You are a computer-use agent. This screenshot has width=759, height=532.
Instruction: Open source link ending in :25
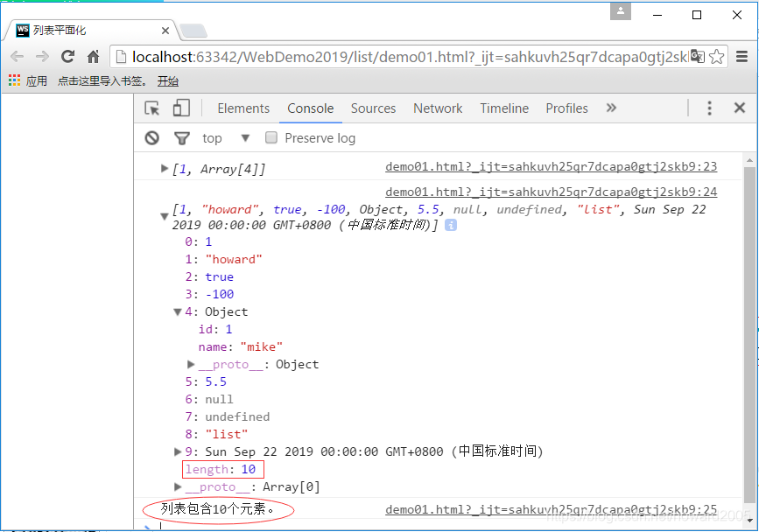tap(552, 510)
